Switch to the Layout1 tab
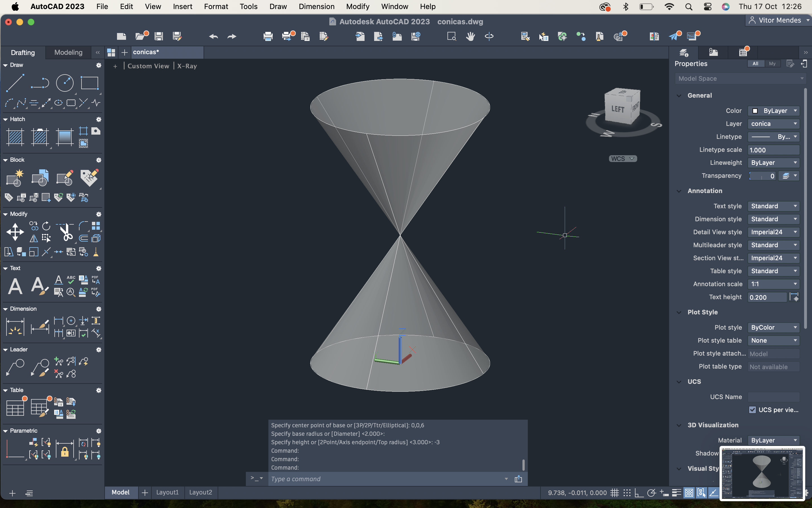 (x=167, y=492)
